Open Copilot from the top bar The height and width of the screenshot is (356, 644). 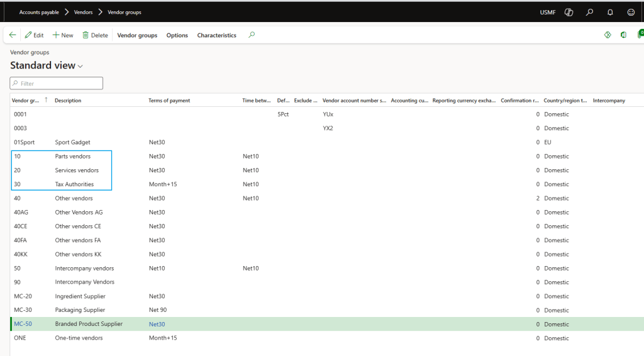pos(569,12)
